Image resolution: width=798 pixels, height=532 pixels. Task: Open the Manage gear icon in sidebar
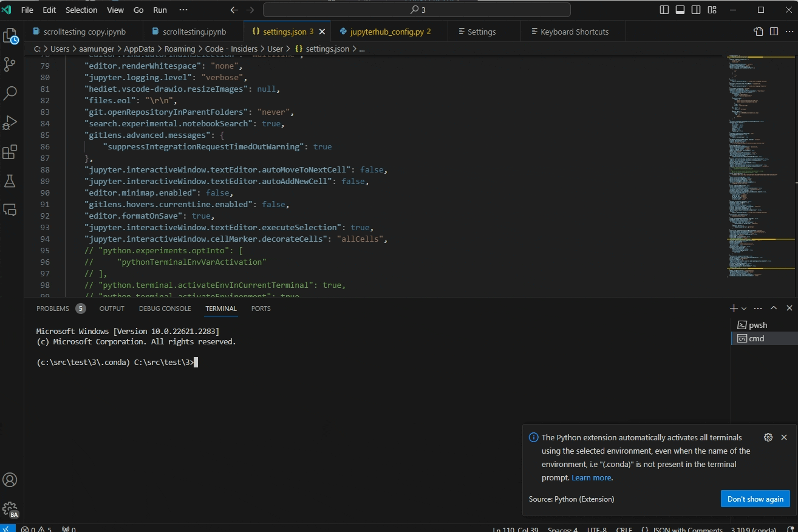coord(10,509)
